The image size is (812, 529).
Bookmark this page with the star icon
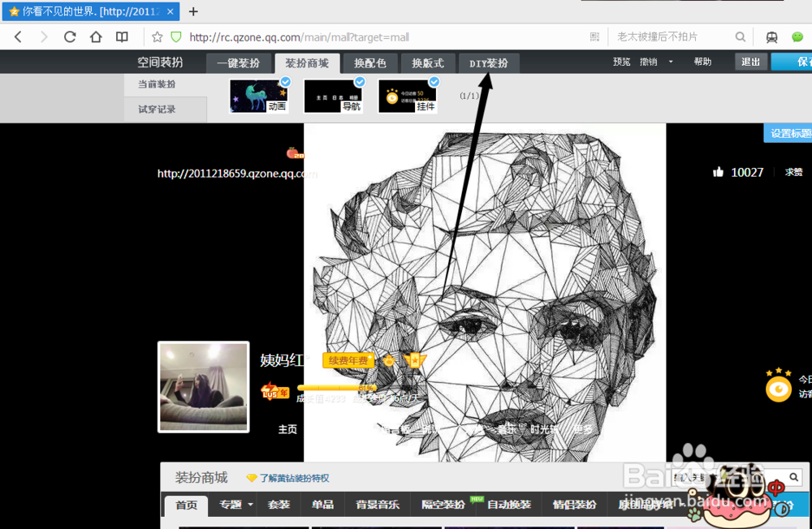coord(158,37)
